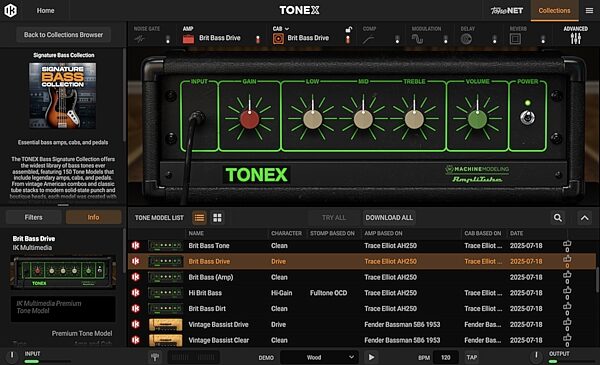Open the Compressor curve icon

(x=368, y=39)
